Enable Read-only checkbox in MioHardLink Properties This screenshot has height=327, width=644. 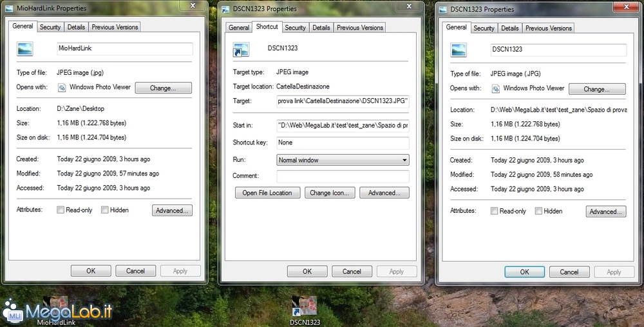61,210
